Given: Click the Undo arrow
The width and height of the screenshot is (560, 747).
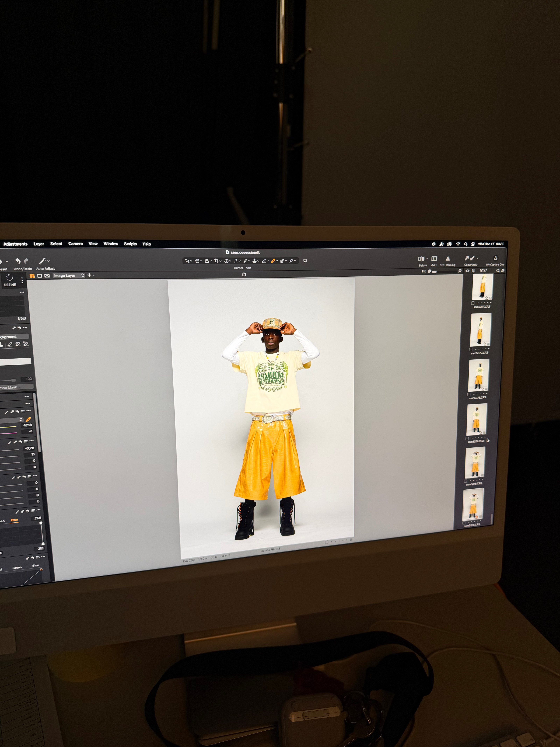Looking at the screenshot, I should point(18,261).
